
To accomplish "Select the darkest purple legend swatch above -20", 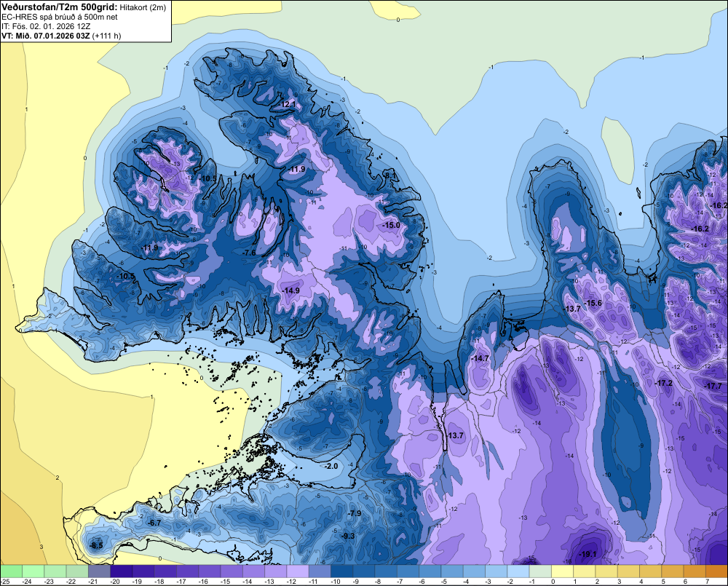I will (x=121, y=571).
